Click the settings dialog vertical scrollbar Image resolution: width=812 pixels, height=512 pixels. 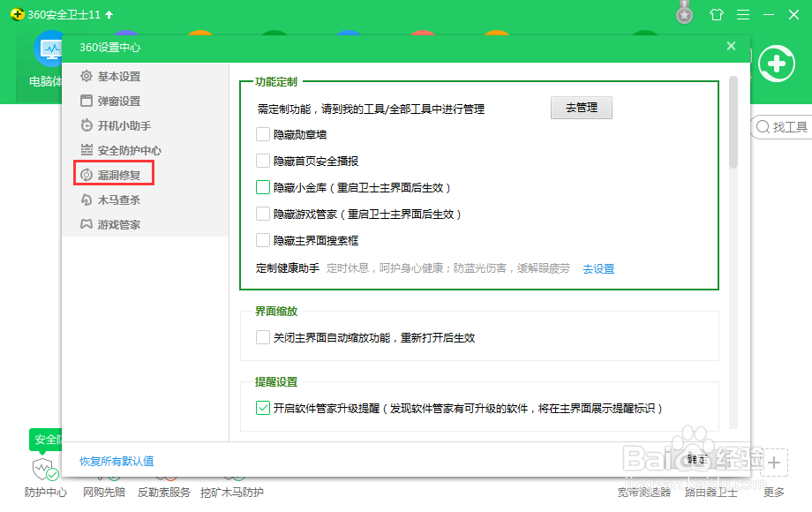coord(733,122)
